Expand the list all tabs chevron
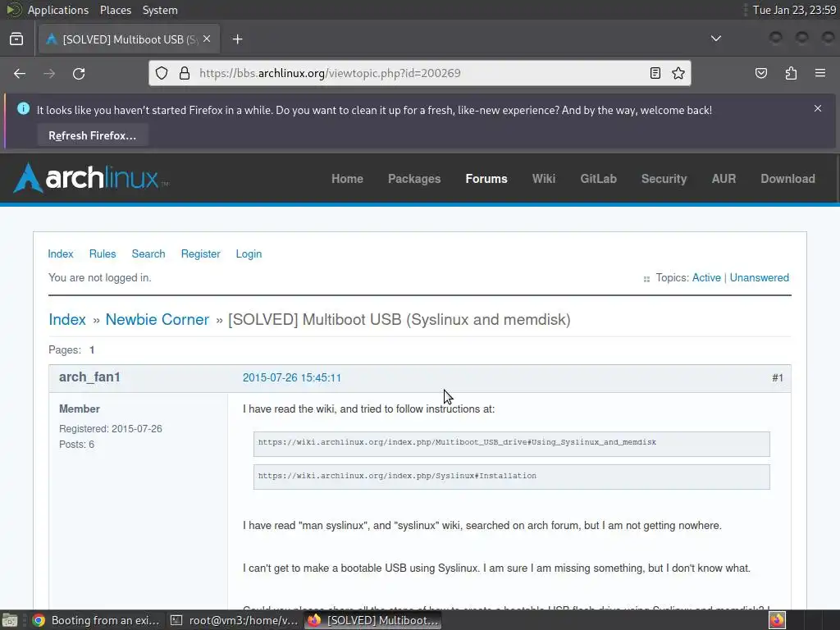This screenshot has height=630, width=840. tap(715, 39)
